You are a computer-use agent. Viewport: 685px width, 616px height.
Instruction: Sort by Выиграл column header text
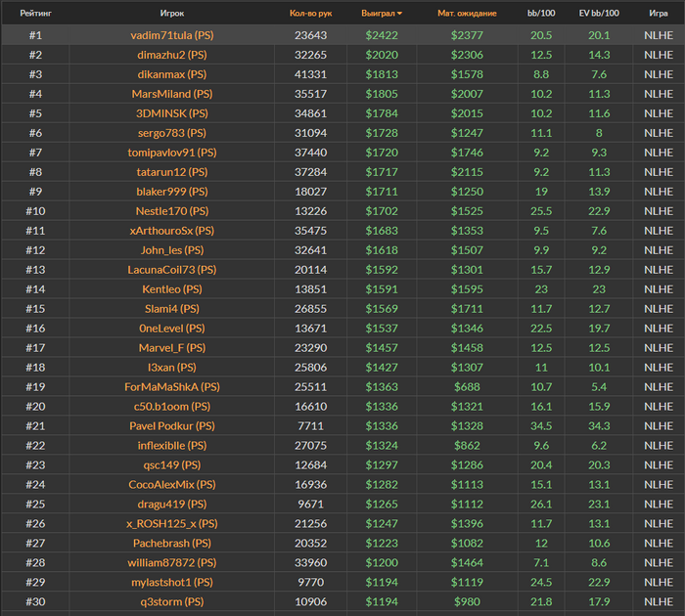point(377,14)
